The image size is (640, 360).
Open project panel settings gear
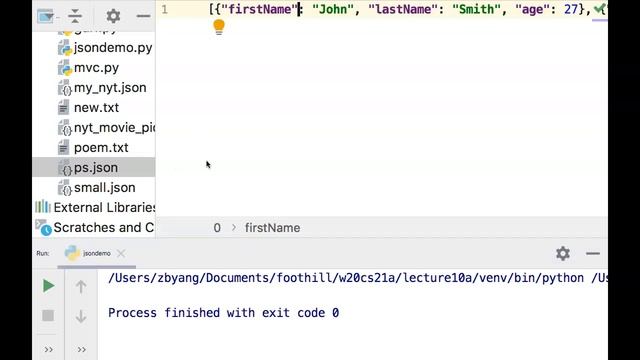(113, 16)
